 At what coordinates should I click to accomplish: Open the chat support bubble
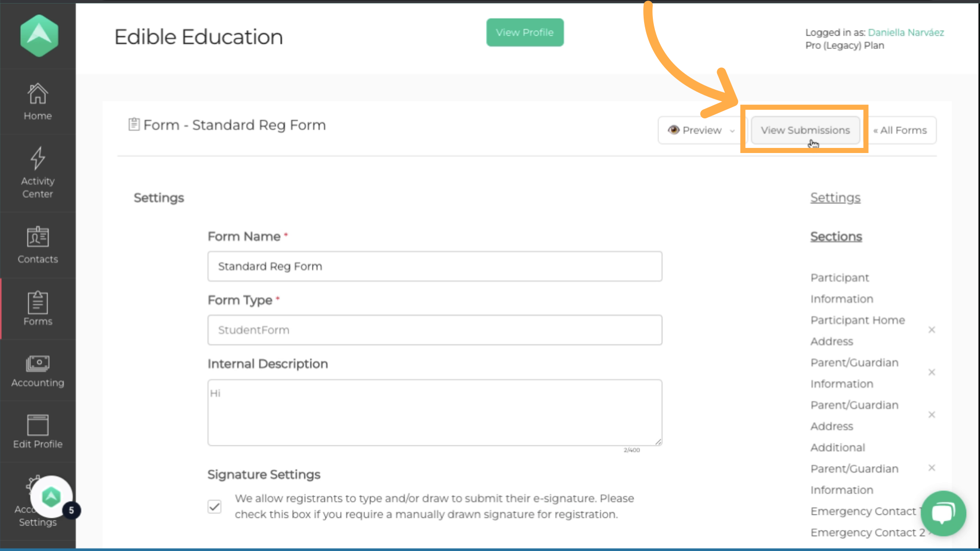943,513
